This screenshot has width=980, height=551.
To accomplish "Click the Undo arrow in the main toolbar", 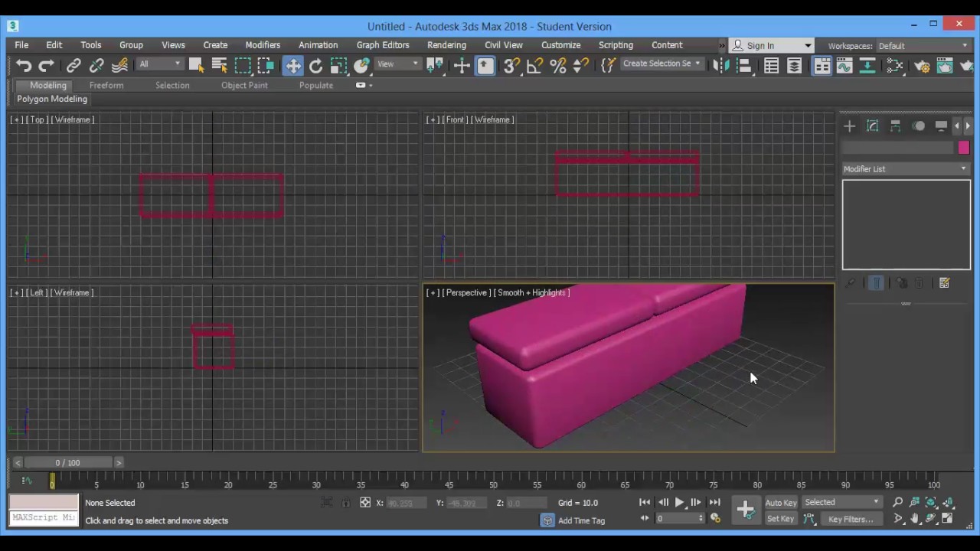I will [x=24, y=66].
